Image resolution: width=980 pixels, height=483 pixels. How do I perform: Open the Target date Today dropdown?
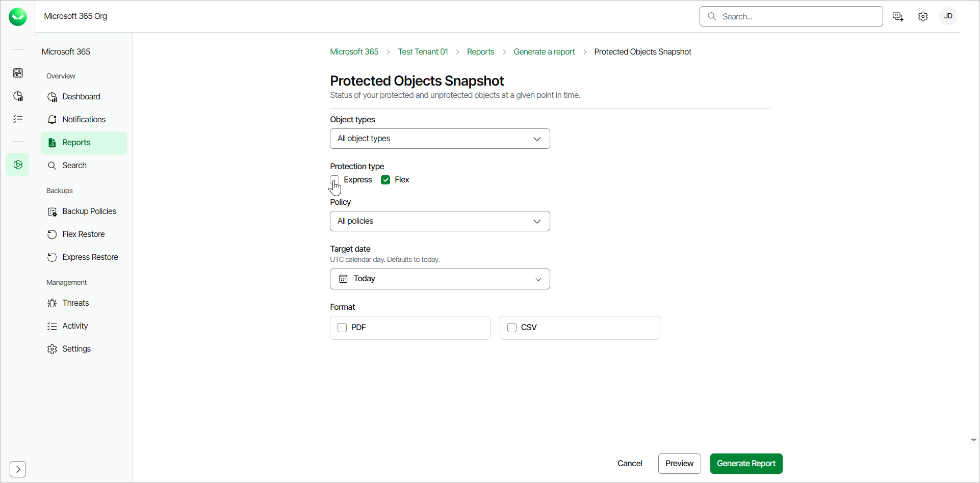tap(440, 279)
